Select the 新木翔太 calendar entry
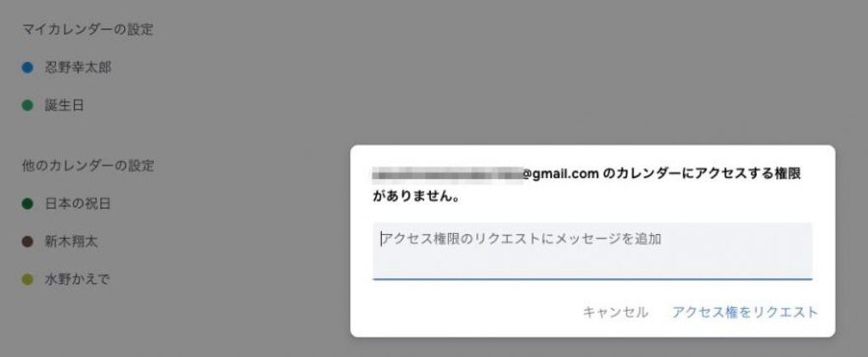The width and height of the screenshot is (868, 357). 71,242
